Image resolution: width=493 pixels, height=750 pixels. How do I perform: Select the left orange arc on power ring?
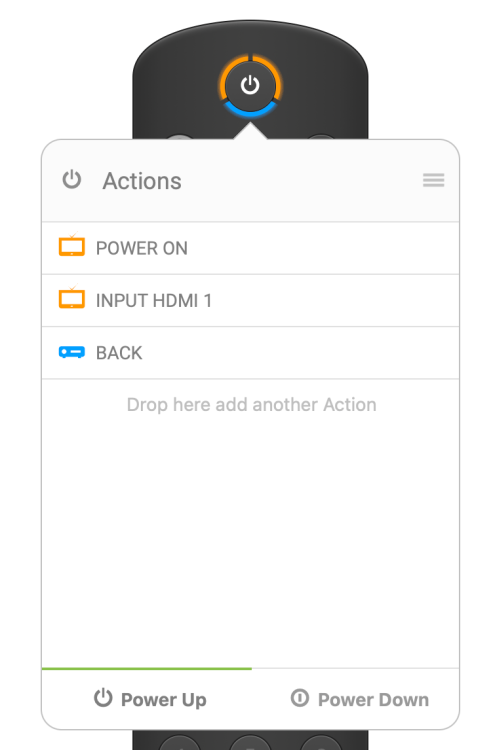click(x=230, y=77)
